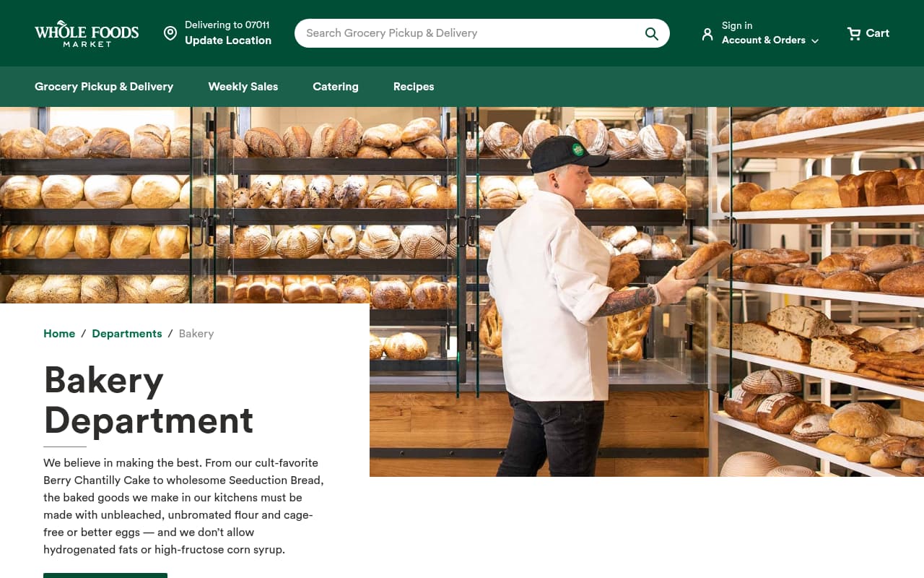
Task: Open the Weekly Sales page
Action: pos(243,87)
